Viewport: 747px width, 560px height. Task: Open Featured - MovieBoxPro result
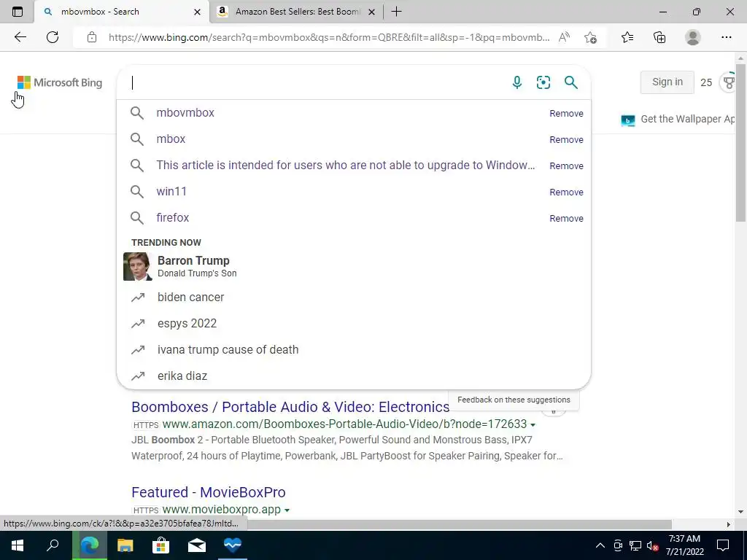point(208,492)
